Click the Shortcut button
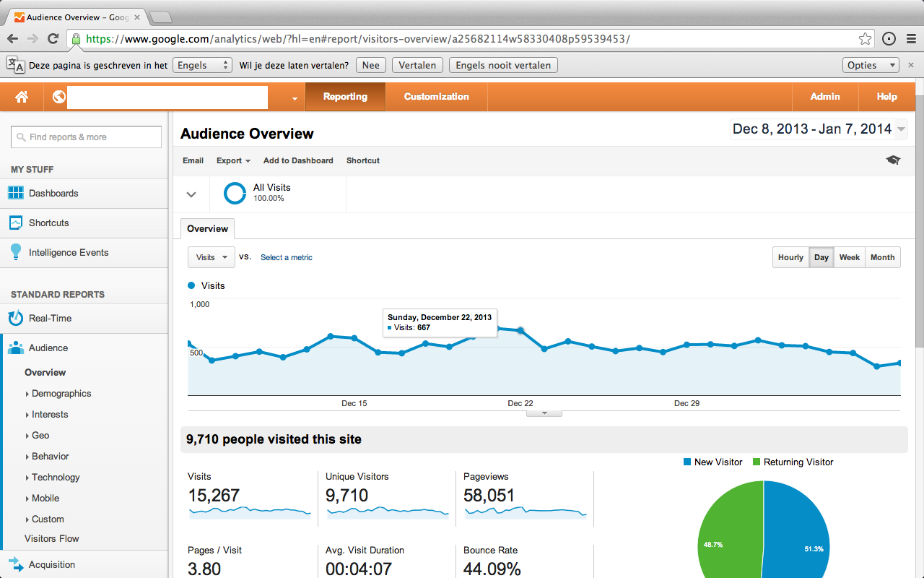The image size is (924, 578). [x=363, y=160]
